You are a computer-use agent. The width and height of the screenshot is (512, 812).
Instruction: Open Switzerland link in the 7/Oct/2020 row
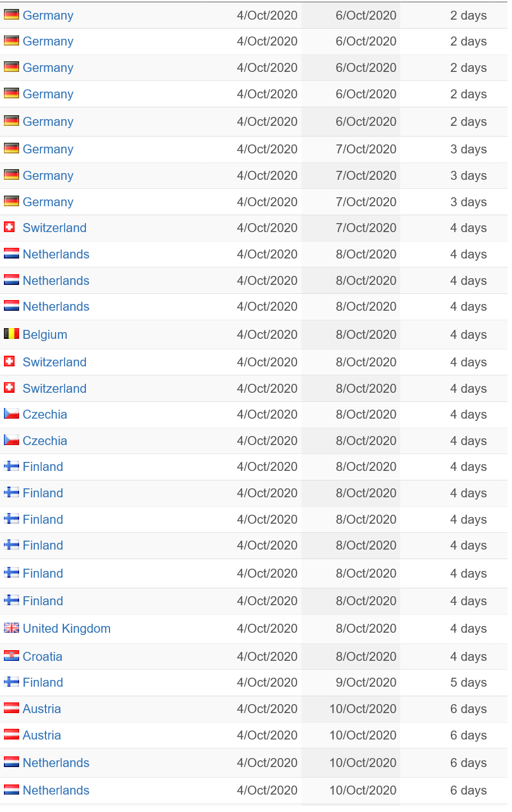click(x=54, y=228)
